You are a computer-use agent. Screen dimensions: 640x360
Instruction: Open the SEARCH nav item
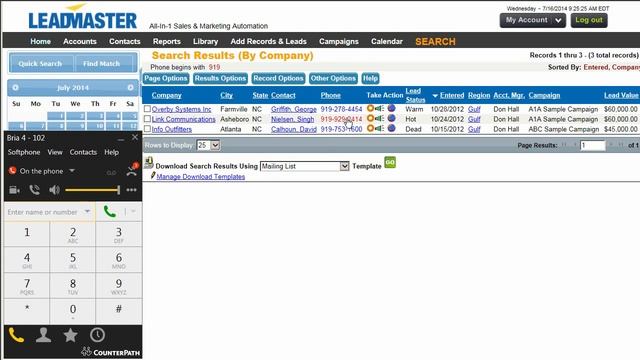435,42
